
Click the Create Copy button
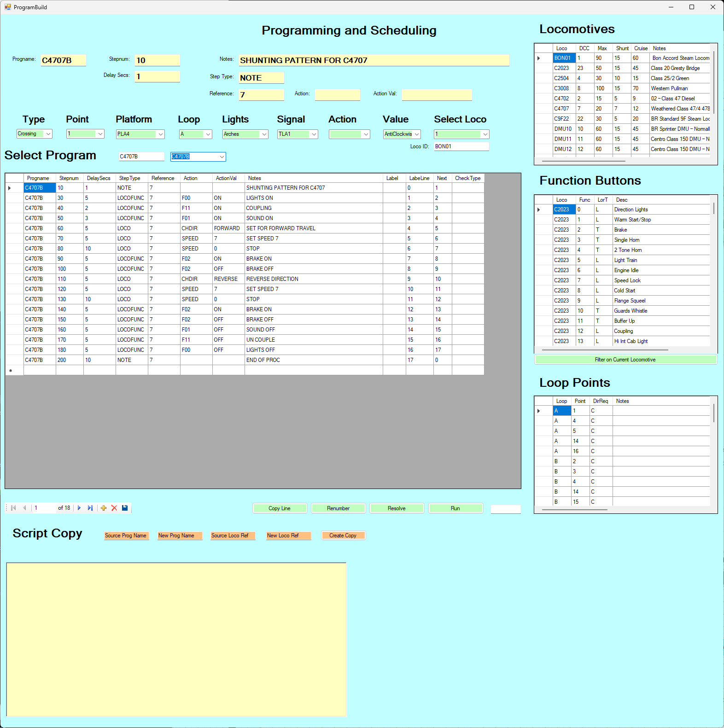click(343, 536)
